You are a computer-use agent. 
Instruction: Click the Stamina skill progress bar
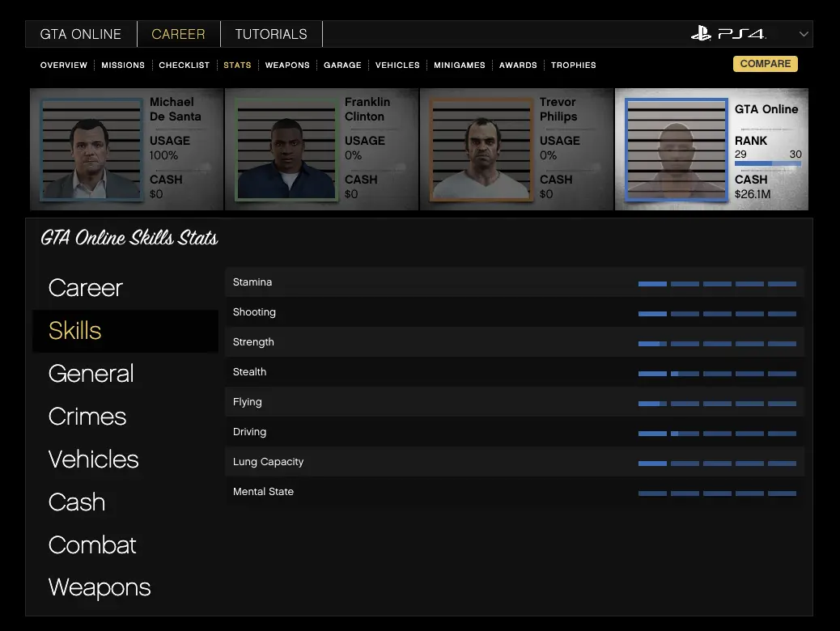(x=717, y=284)
